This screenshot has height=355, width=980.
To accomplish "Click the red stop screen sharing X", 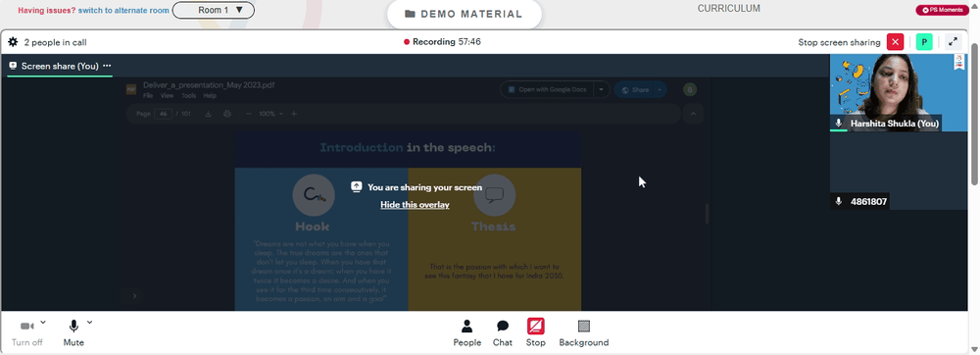I will [x=895, y=42].
